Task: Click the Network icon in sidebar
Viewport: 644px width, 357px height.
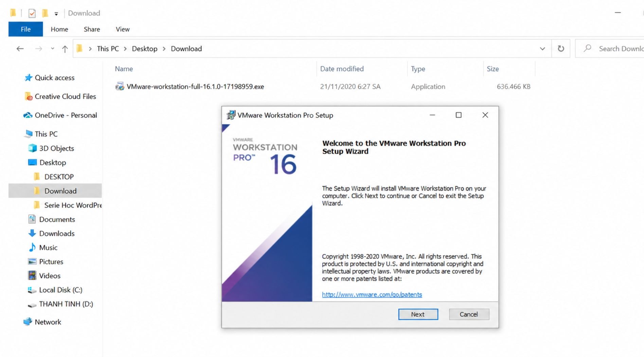Action: point(28,322)
